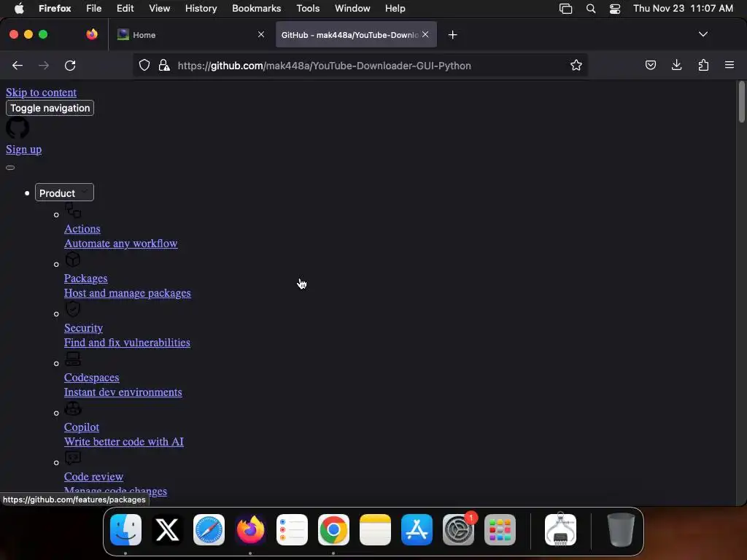The image size is (747, 560).
Task: Launch the X app from the Dock
Action: coord(167,529)
